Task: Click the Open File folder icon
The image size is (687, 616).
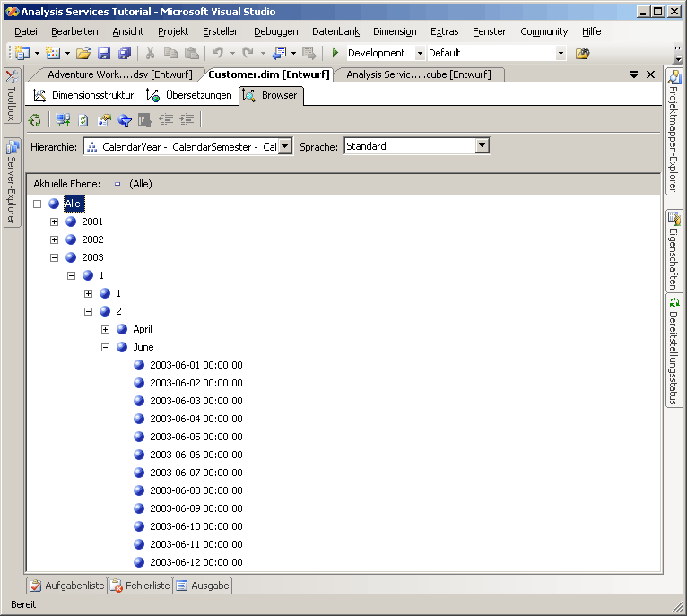Action: point(83,54)
